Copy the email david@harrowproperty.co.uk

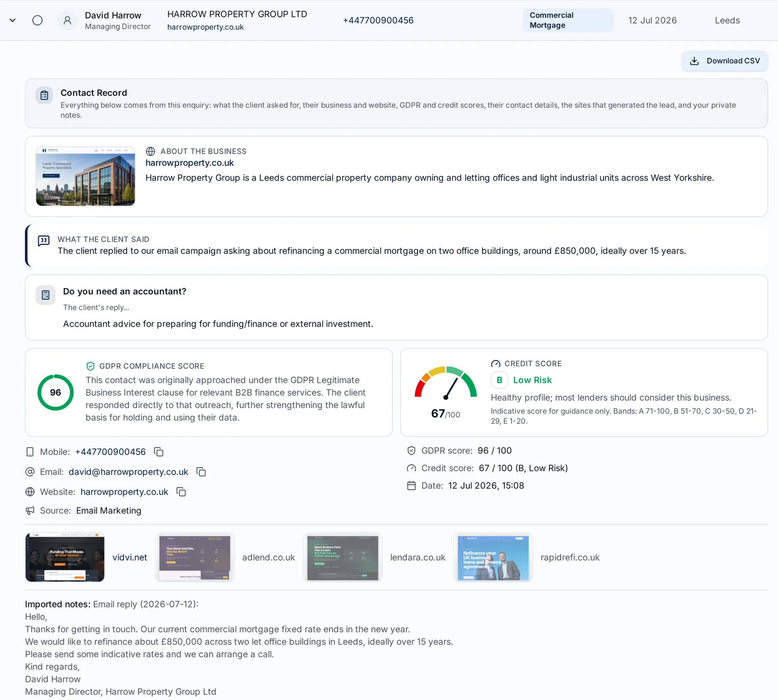201,472
